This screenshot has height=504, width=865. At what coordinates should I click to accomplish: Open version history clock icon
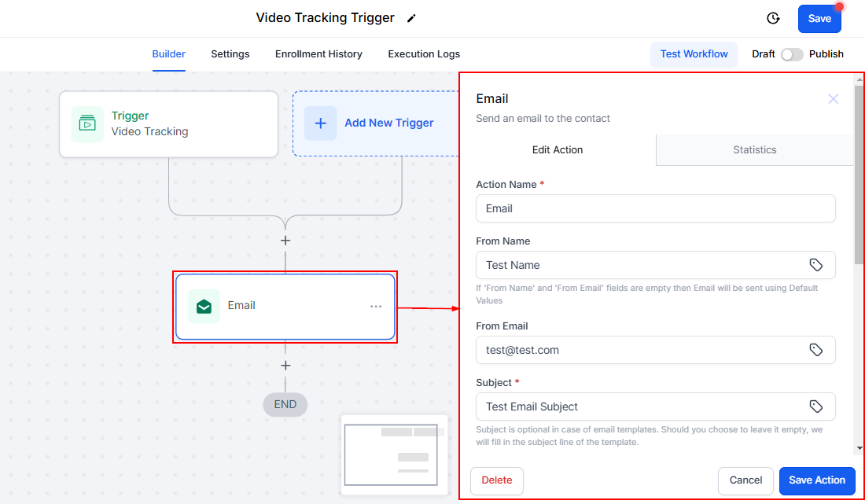click(x=773, y=18)
